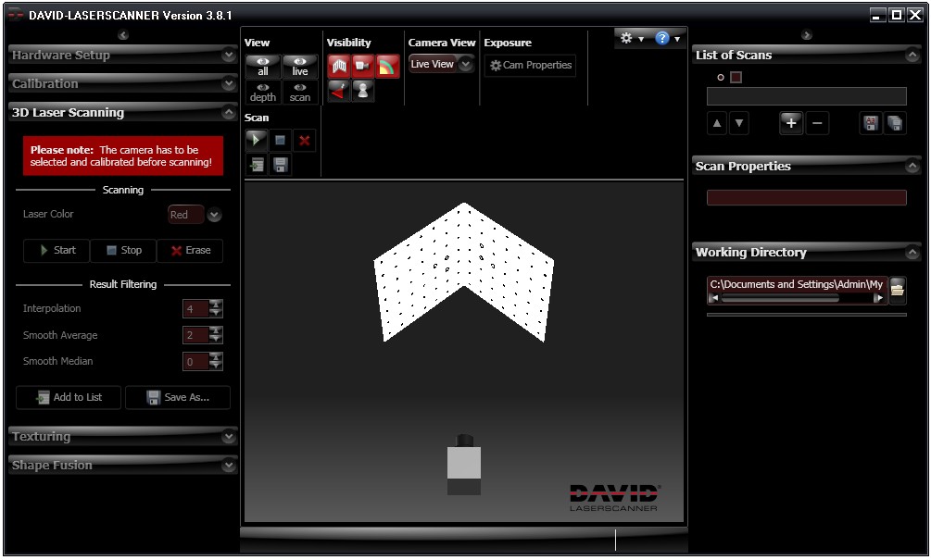
Task: Toggle the camera image visibility icon
Action: coord(362,66)
